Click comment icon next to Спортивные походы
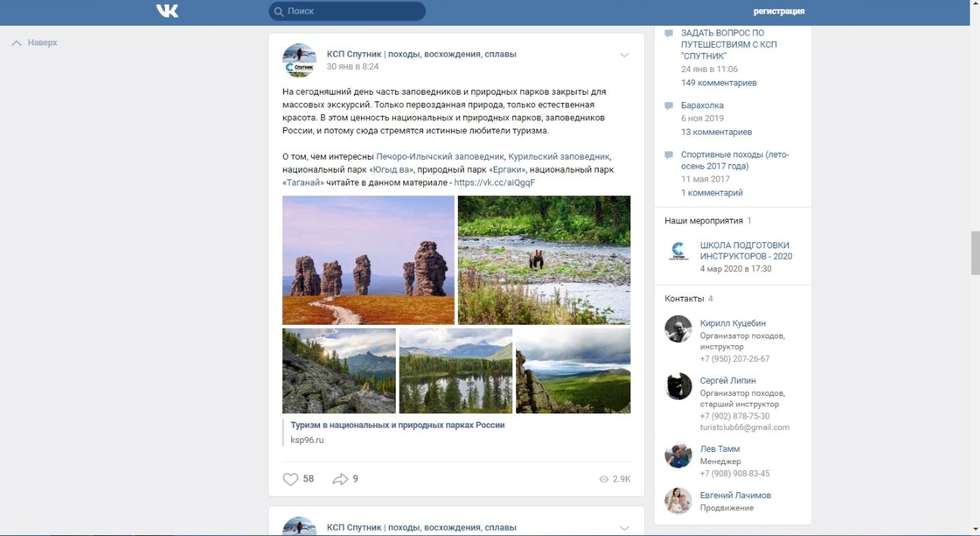Image resolution: width=980 pixels, height=536 pixels. [669, 154]
